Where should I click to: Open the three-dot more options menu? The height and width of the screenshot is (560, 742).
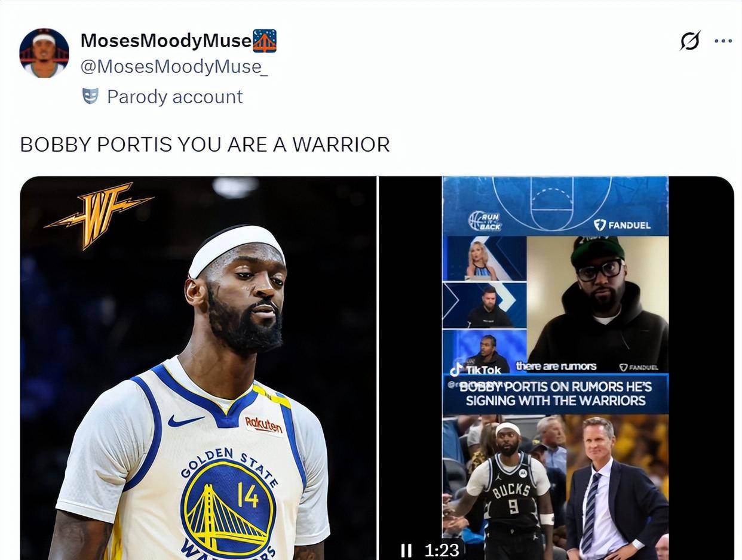click(723, 41)
